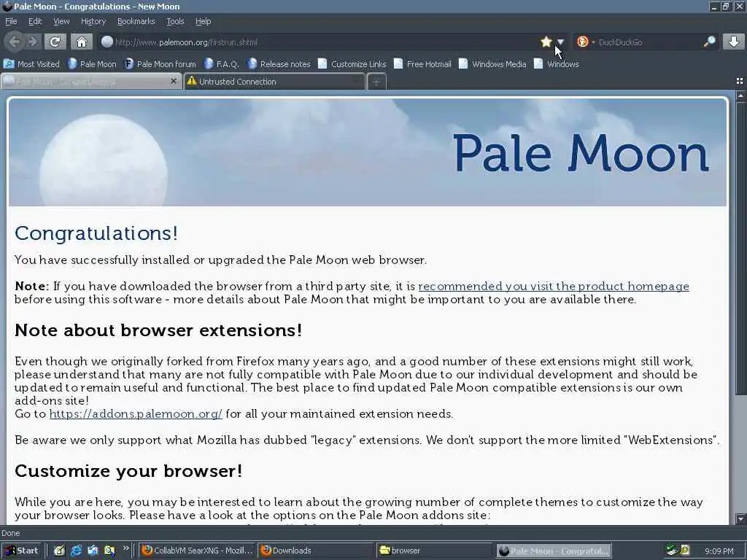Click the vertical scrollbar thumb
The height and width of the screenshot is (560, 747).
[x=740, y=248]
